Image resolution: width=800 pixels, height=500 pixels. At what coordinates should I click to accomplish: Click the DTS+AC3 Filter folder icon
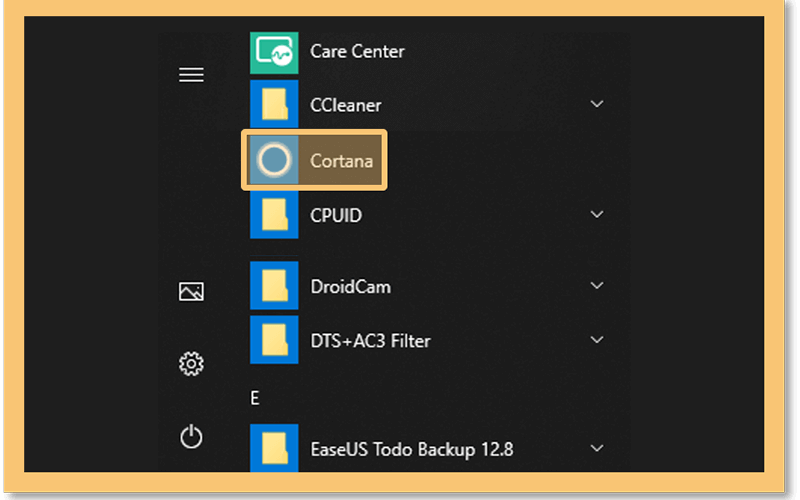274,340
